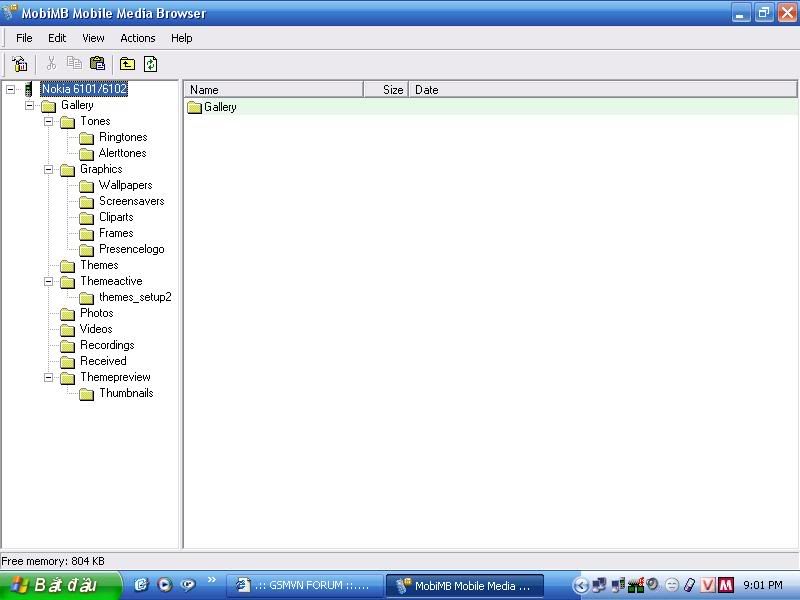Select the Frames folder

pyautogui.click(x=116, y=233)
